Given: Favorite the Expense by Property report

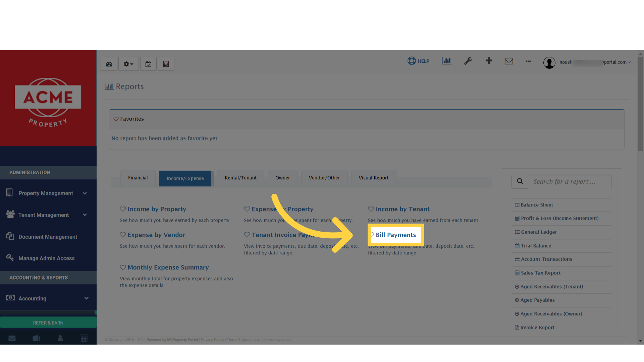Looking at the screenshot, I should pyautogui.click(x=247, y=209).
